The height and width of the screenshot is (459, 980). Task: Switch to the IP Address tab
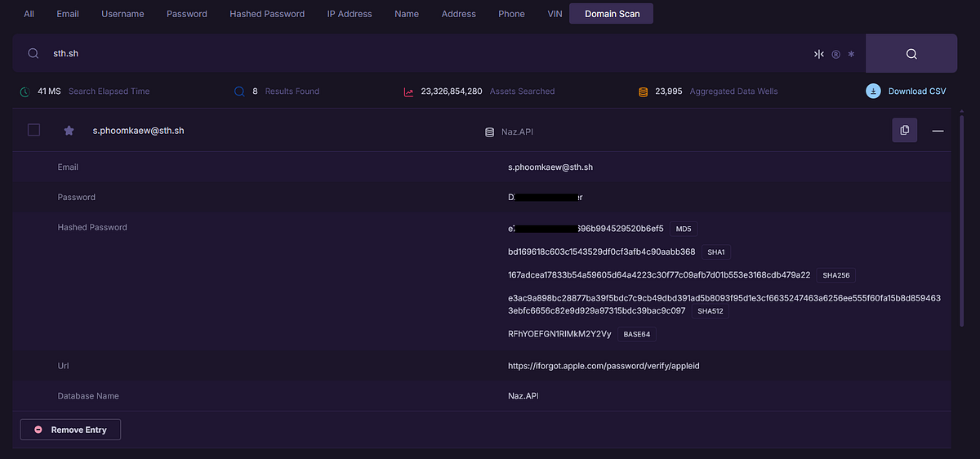(x=350, y=14)
